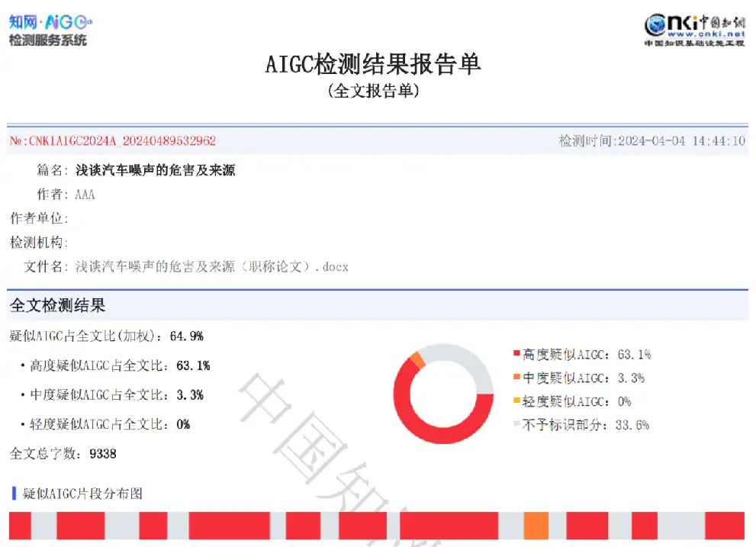This screenshot has height=547, width=756.
Task: Expand the 全文检测结果 section header
Action: click(x=57, y=306)
